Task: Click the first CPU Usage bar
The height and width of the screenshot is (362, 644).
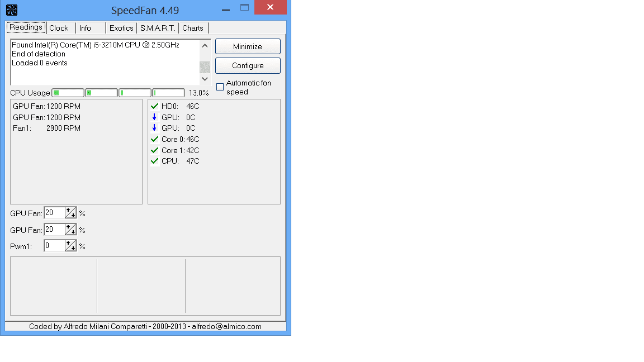Action: 68,93
